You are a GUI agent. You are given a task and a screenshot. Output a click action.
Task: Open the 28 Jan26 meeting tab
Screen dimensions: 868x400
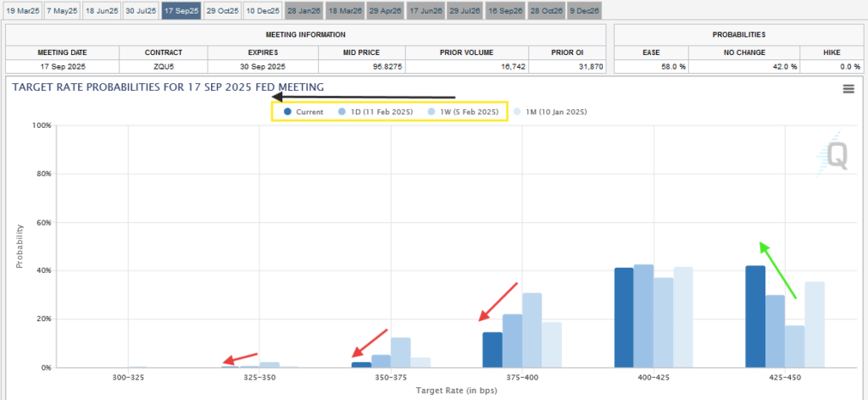coord(303,10)
